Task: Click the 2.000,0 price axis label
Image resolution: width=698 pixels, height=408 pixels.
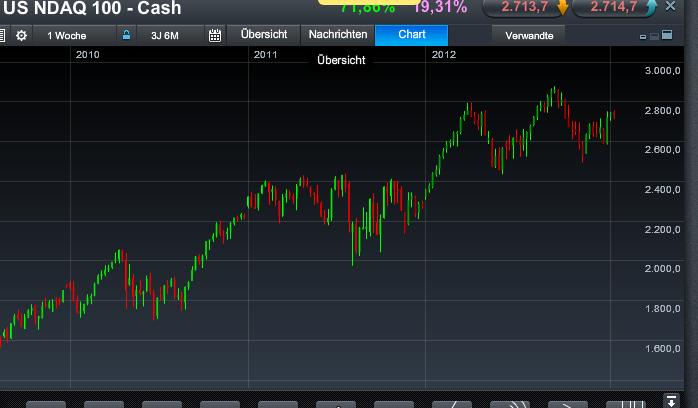Action: [662, 269]
